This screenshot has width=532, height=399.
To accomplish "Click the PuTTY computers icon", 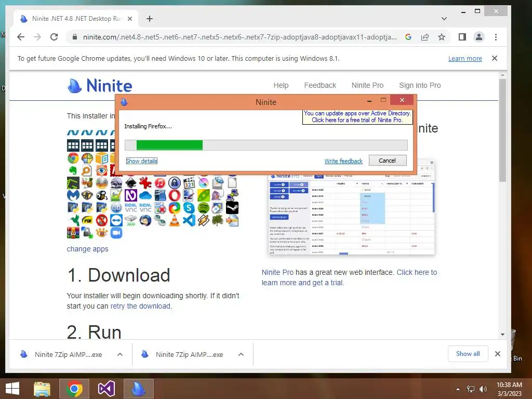I will coord(232,195).
